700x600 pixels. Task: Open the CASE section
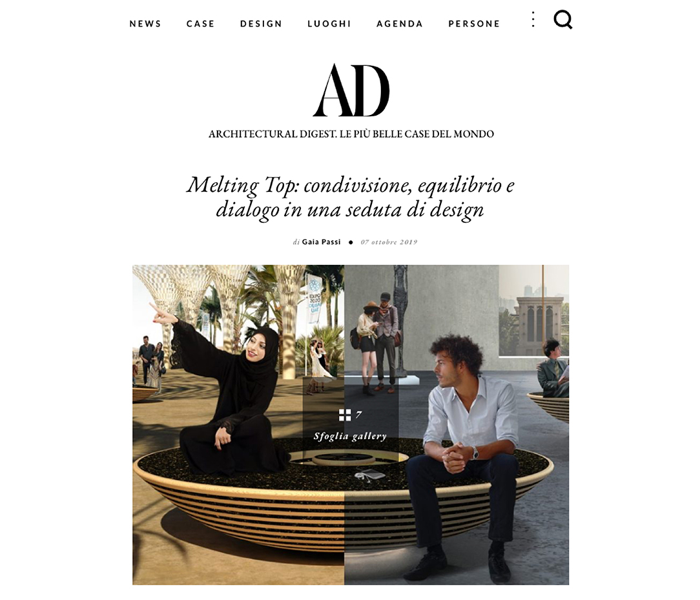pyautogui.click(x=200, y=24)
